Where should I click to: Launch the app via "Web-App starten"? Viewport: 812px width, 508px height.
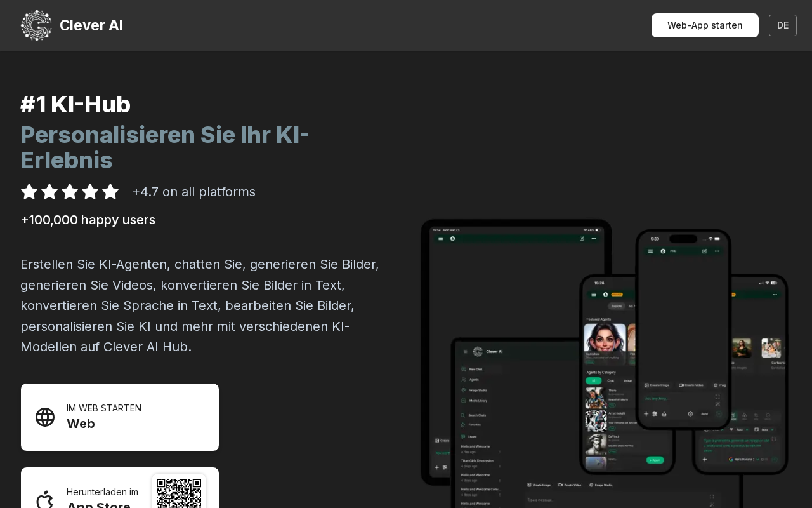pos(705,25)
